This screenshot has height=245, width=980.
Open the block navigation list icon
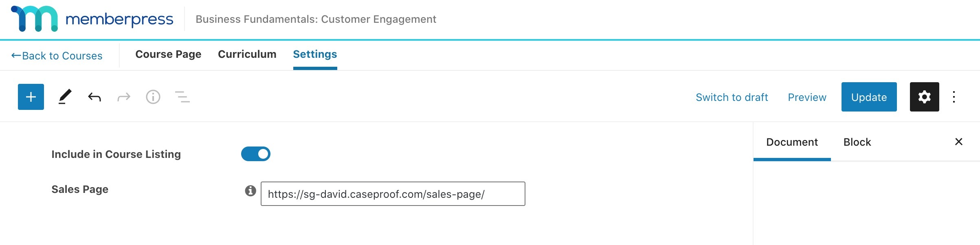tap(182, 97)
